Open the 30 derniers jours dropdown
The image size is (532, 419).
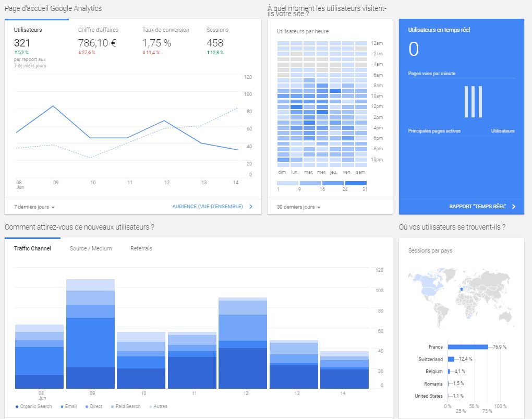click(298, 207)
